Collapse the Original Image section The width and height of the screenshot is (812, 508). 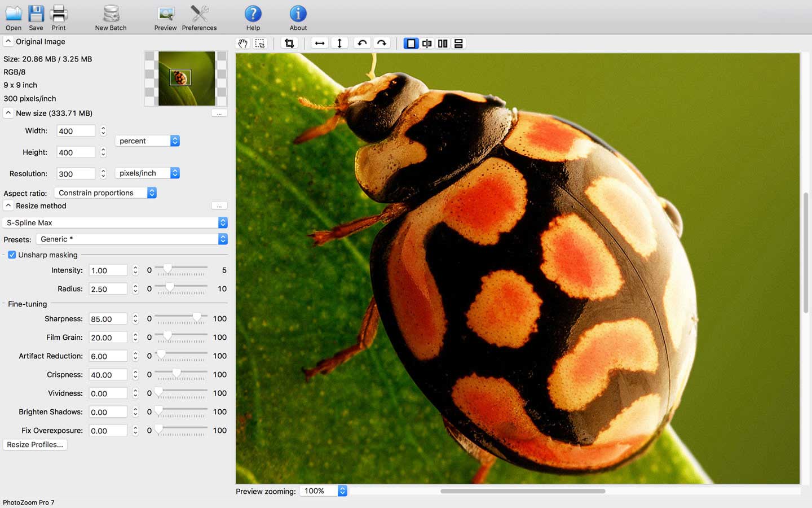coord(8,41)
